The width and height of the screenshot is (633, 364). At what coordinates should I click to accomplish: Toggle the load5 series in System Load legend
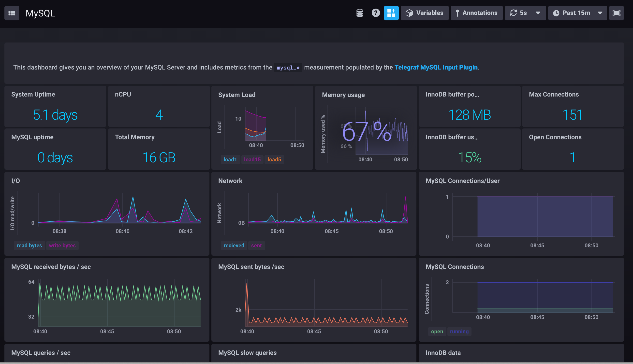coord(274,159)
